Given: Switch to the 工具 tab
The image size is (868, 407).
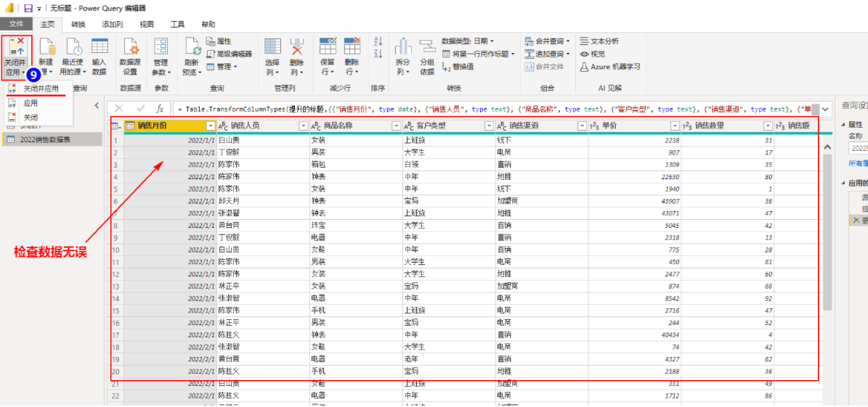Looking at the screenshot, I should pyautogui.click(x=177, y=25).
